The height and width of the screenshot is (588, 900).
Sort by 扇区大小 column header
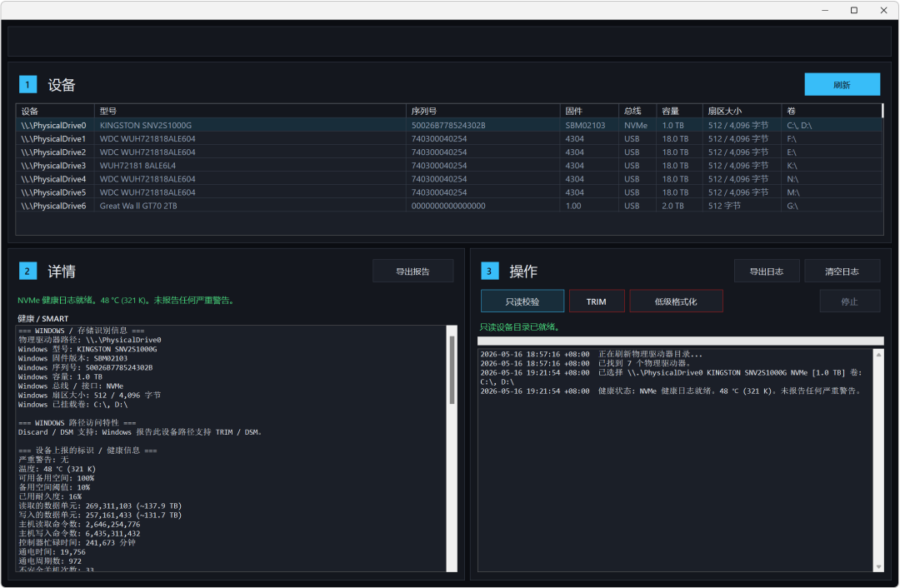point(742,112)
